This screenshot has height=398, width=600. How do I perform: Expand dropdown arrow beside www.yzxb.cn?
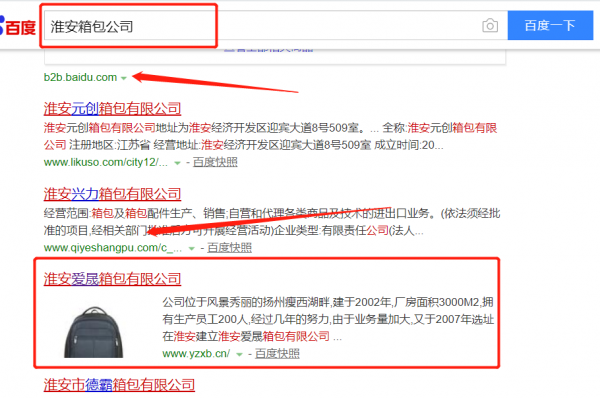[x=240, y=354]
